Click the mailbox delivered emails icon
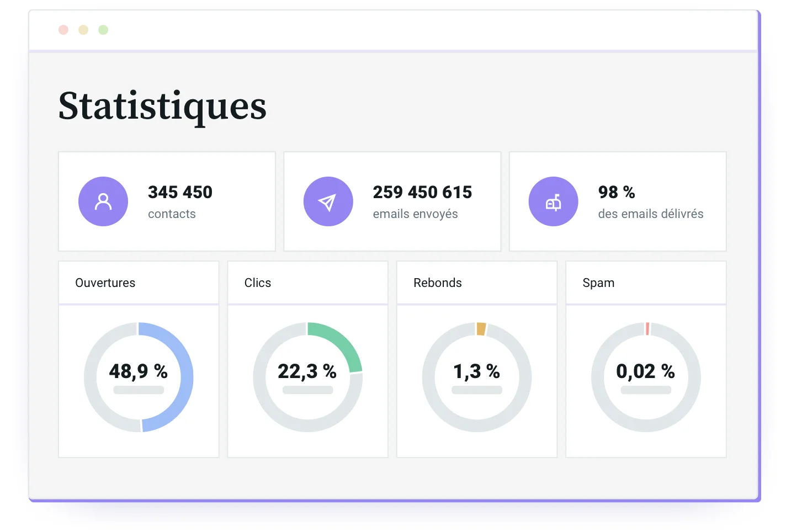The width and height of the screenshot is (786, 532). (x=553, y=201)
